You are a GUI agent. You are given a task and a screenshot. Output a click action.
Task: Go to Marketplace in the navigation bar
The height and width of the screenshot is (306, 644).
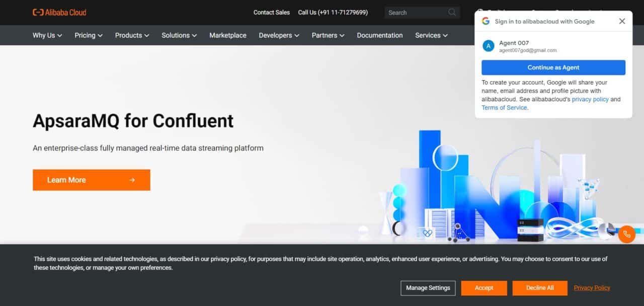click(x=228, y=35)
